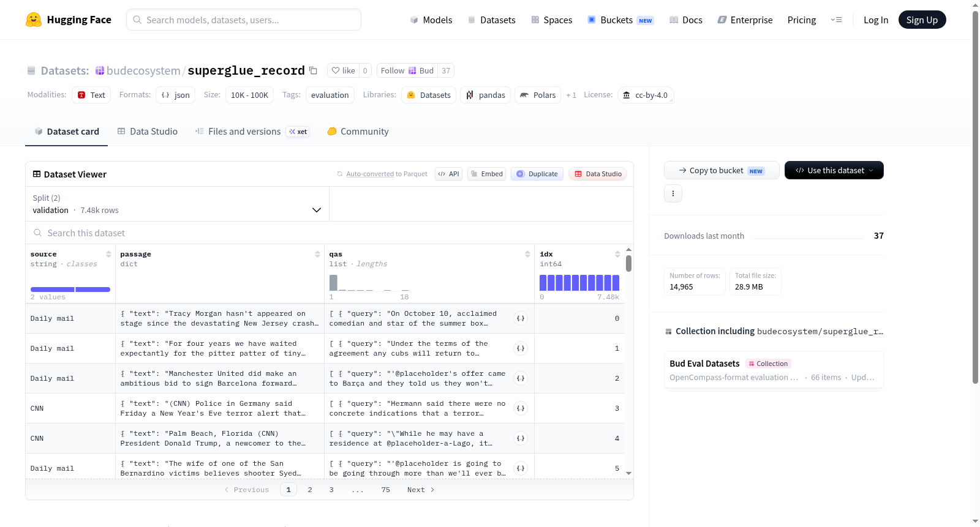Sort by the passage column
The image size is (980, 527).
317,254
